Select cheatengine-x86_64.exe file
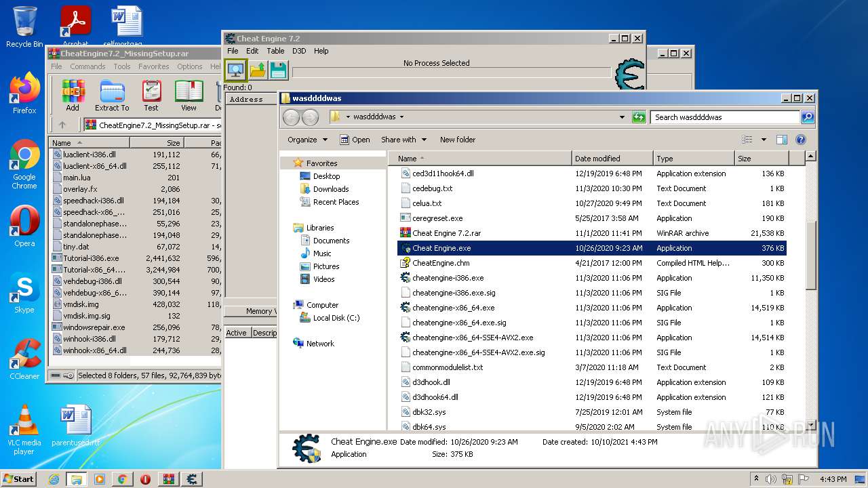Viewport: 868px width, 488px height. click(453, 308)
